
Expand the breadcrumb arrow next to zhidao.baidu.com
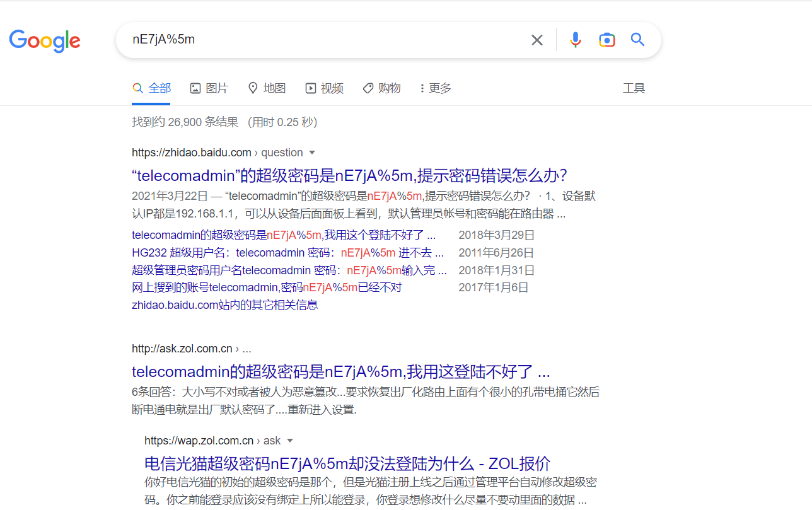click(x=312, y=152)
